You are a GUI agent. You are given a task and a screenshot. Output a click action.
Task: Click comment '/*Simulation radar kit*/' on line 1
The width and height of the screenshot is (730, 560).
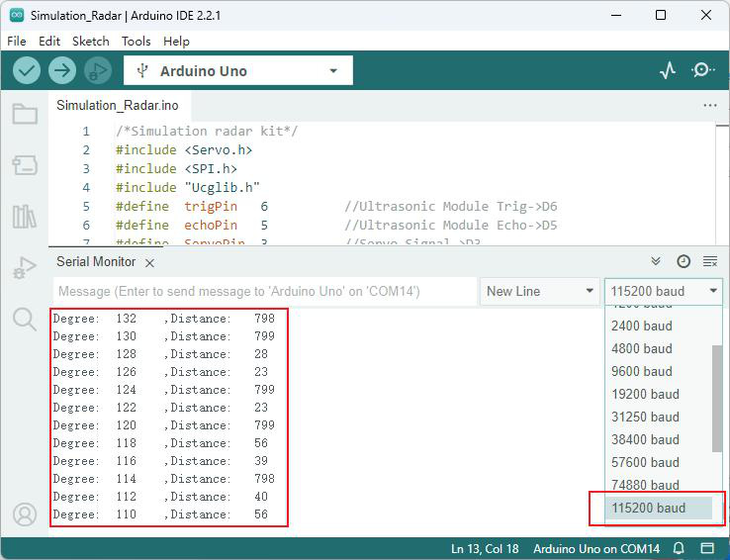coord(207,131)
